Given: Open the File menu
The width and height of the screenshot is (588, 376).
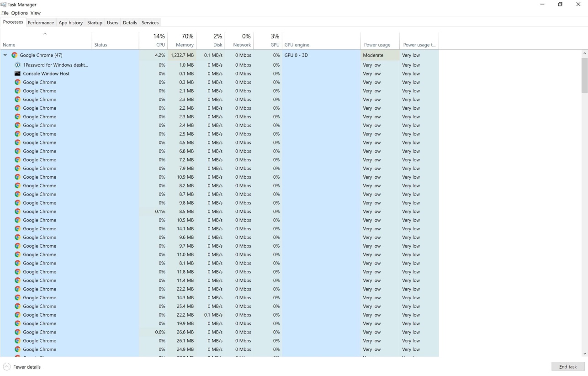Looking at the screenshot, I should click(5, 13).
